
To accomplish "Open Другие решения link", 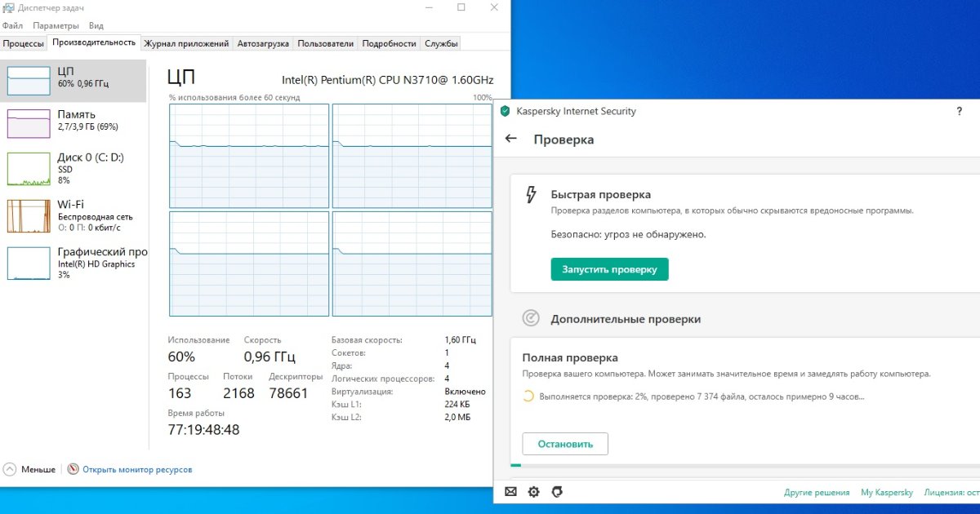I will [x=816, y=493].
